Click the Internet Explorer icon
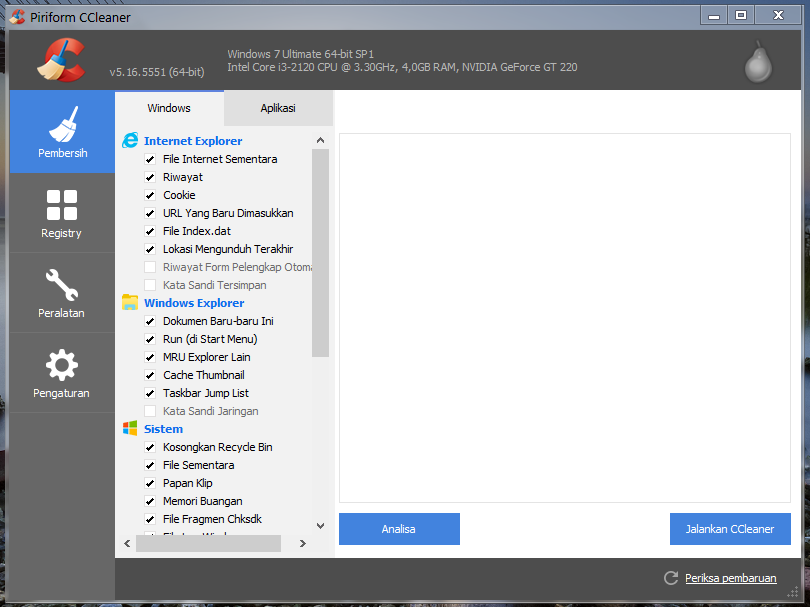This screenshot has height=607, width=810. (x=130, y=141)
